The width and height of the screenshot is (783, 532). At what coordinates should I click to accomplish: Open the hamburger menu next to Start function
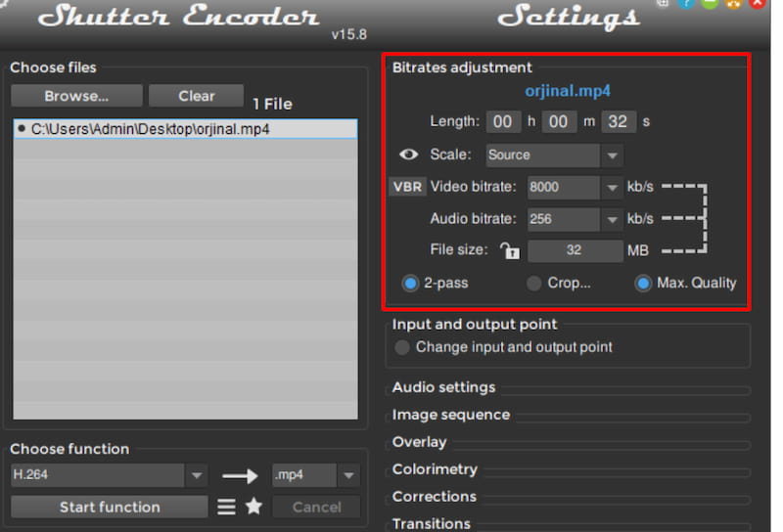[x=226, y=507]
